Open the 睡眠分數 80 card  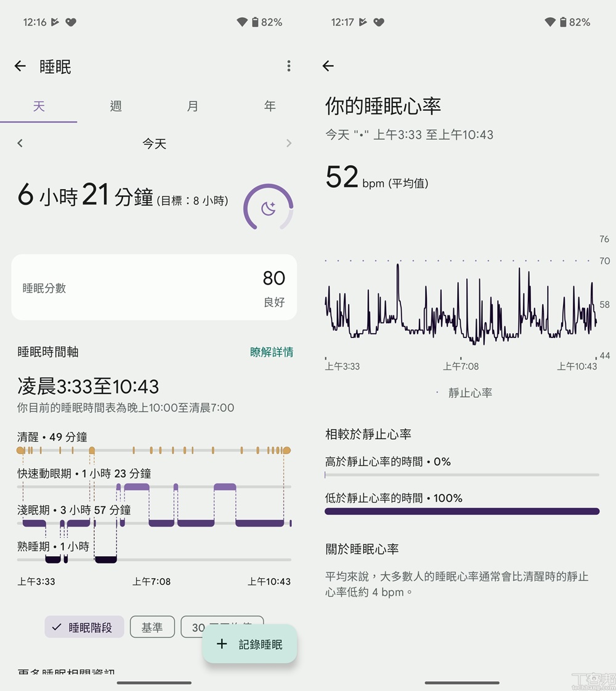(154, 288)
